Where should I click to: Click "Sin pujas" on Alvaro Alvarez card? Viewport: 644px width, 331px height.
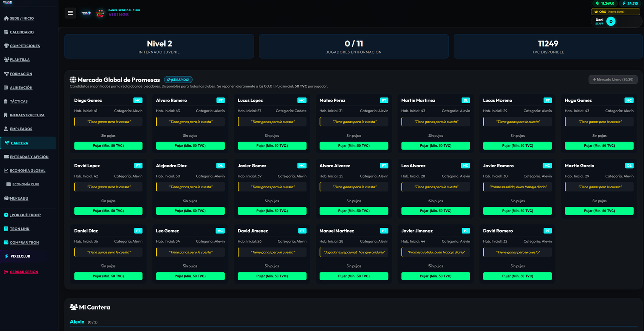pyautogui.click(x=354, y=201)
